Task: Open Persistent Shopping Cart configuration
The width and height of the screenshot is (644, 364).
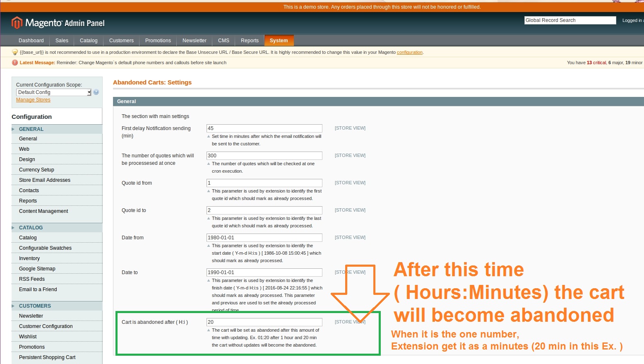Action: (x=47, y=357)
